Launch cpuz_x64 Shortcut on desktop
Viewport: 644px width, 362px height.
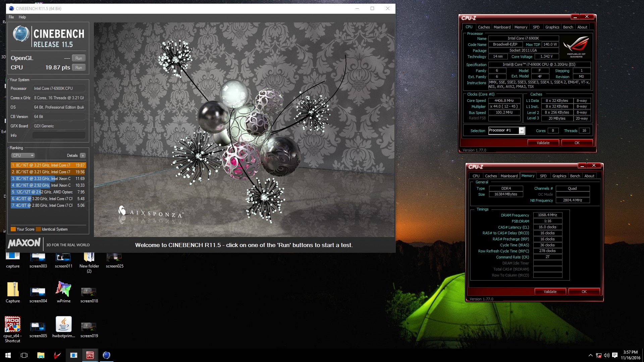(x=13, y=329)
